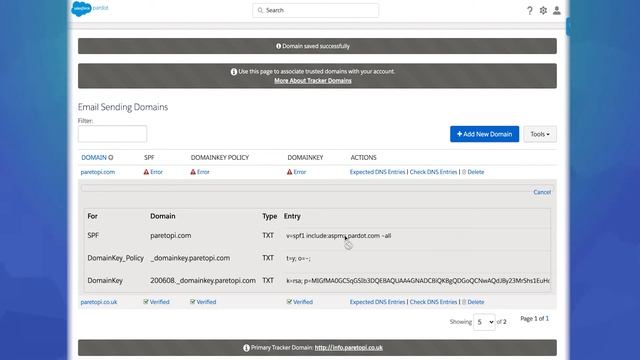View Expected DNS Entries for paretopi.com
640x360 pixels.
(377, 172)
